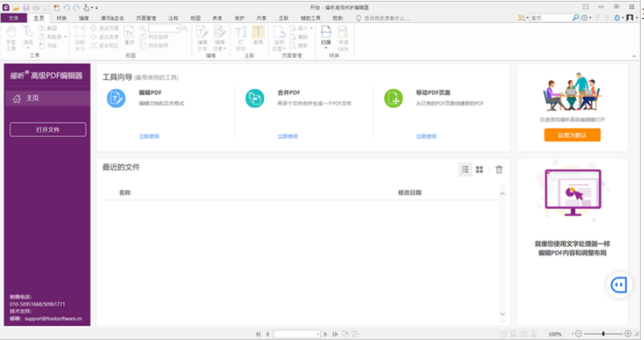Sort recent files by Modified Date (修改日期) column
This screenshot has width=644, height=340.
[410, 193]
